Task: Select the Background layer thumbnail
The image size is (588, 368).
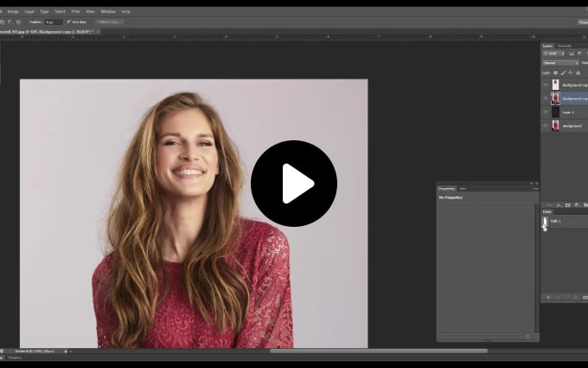Action: 555,126
